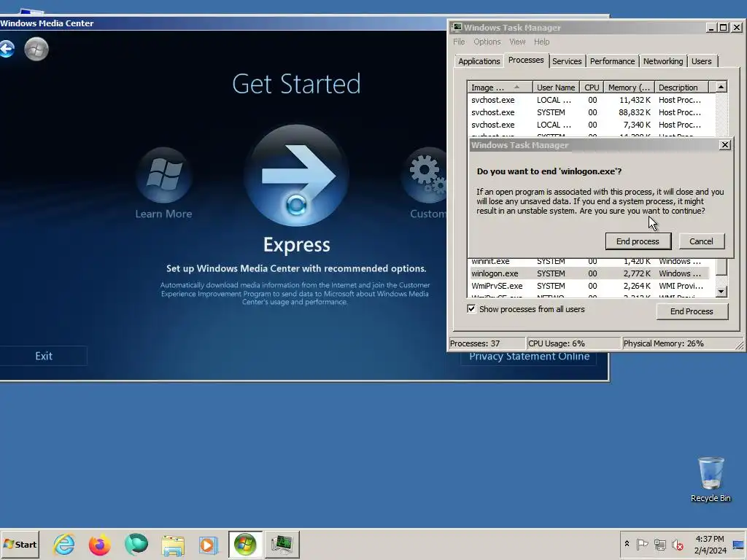Click the Media Center green start orb

click(36, 49)
